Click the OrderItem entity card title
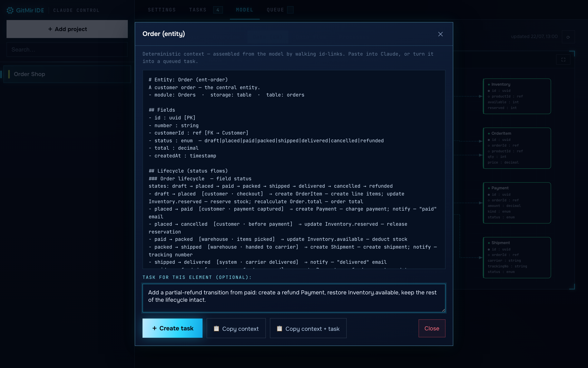Viewport: 588px width, 368px height. pos(501,133)
